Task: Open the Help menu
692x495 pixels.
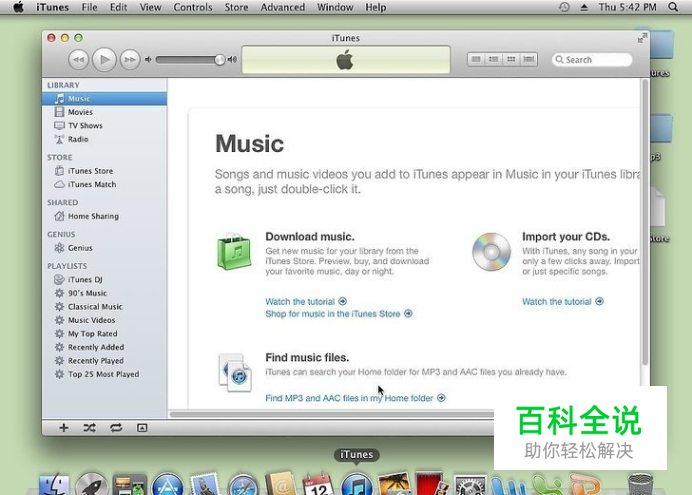Action: [x=376, y=7]
